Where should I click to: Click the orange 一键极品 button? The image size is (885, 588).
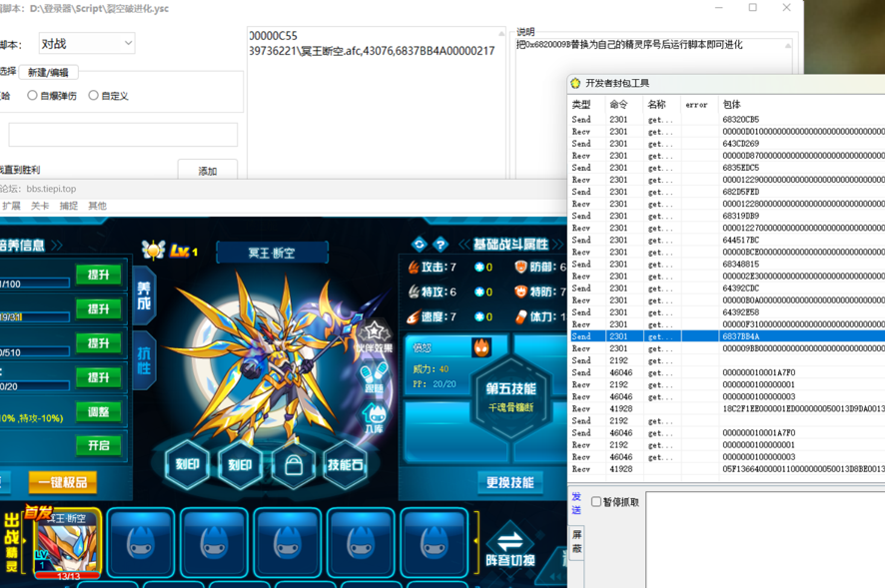point(63,483)
